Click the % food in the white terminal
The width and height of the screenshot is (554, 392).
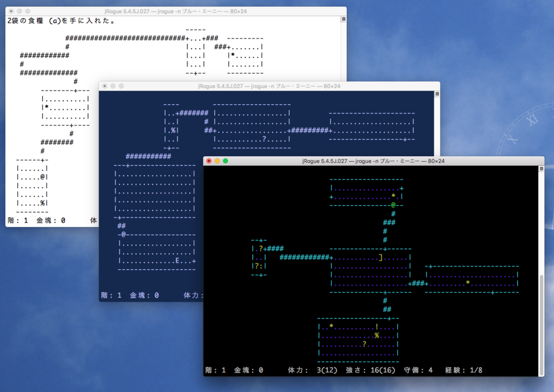42,203
